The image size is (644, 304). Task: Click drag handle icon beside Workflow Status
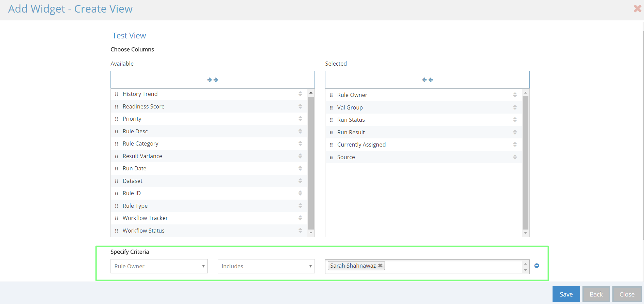click(x=117, y=231)
